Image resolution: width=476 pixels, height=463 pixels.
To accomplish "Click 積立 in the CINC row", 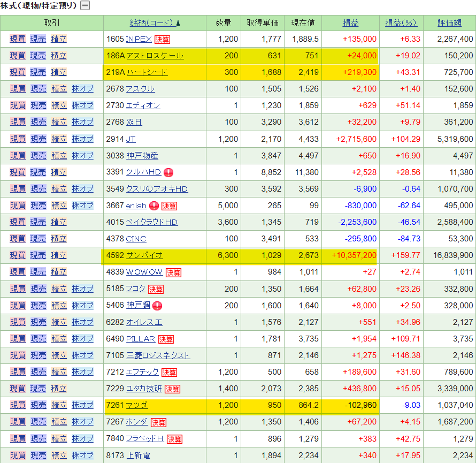I will coord(59,239).
